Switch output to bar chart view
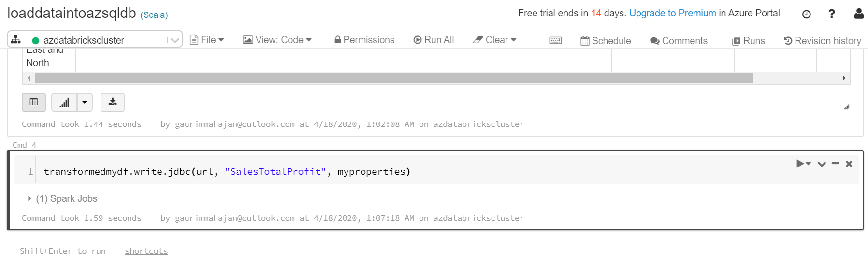Viewport: 868px width, 274px height. coord(64,102)
